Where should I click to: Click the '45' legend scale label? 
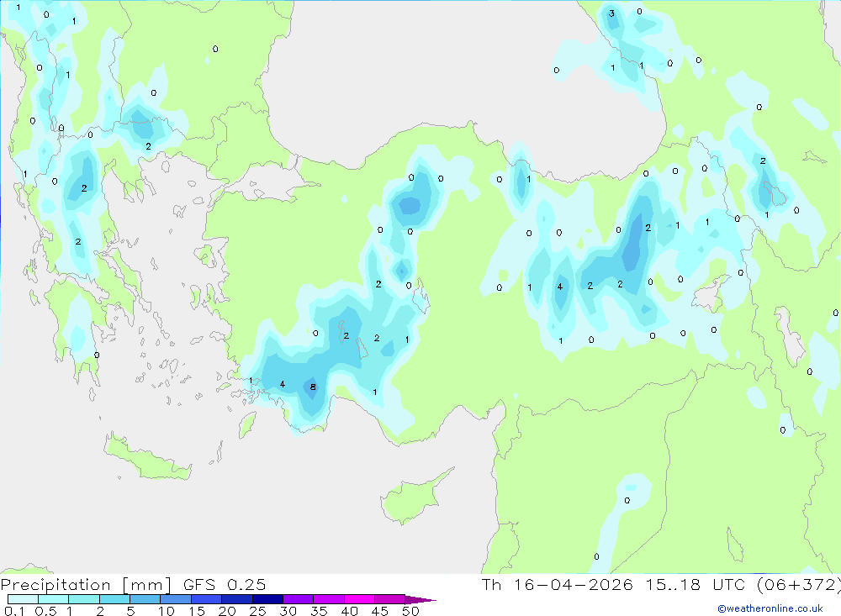pos(380,611)
